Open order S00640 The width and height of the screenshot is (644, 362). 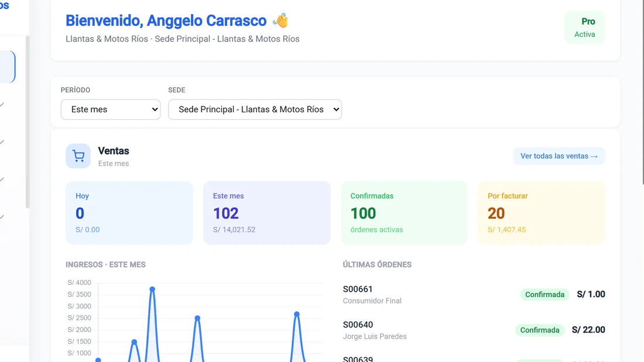coord(358,325)
